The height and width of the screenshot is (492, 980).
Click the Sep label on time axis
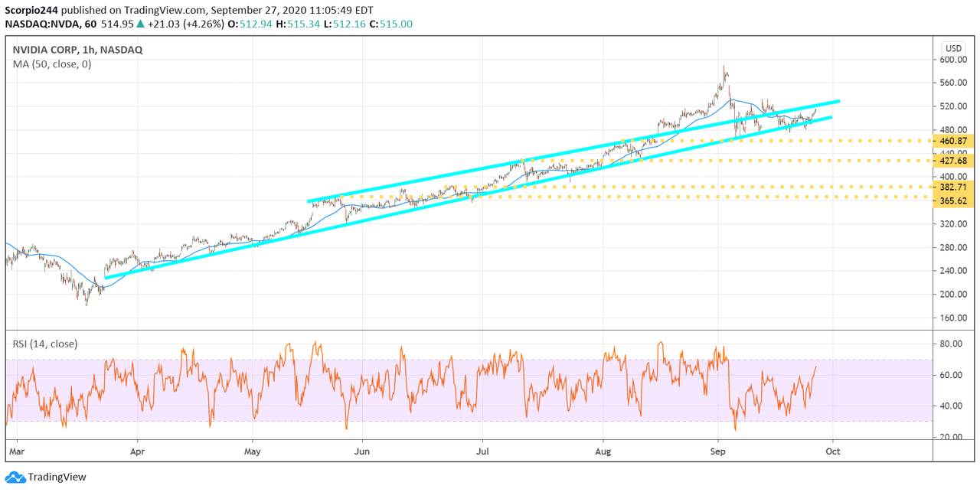pyautogui.click(x=718, y=451)
